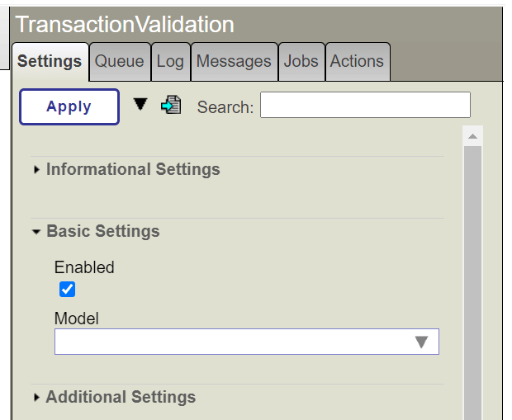The height and width of the screenshot is (420, 512).
Task: Open the Queue tab
Action: [120, 62]
